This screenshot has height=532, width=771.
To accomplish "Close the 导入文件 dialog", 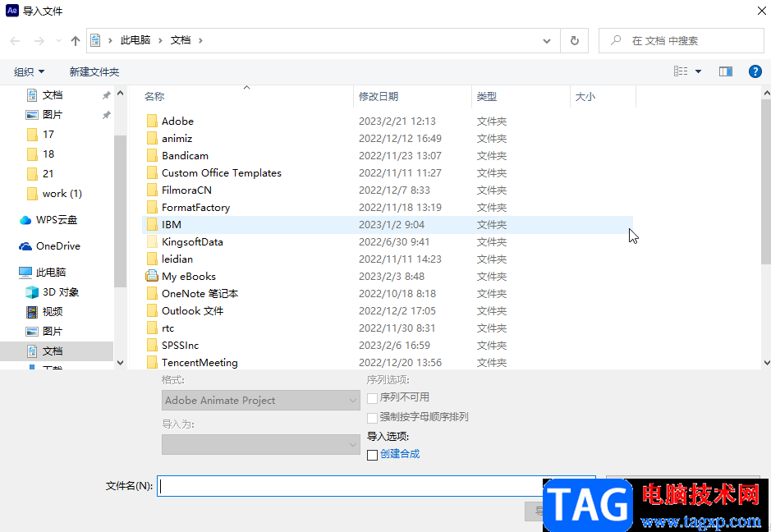I will coord(761,11).
